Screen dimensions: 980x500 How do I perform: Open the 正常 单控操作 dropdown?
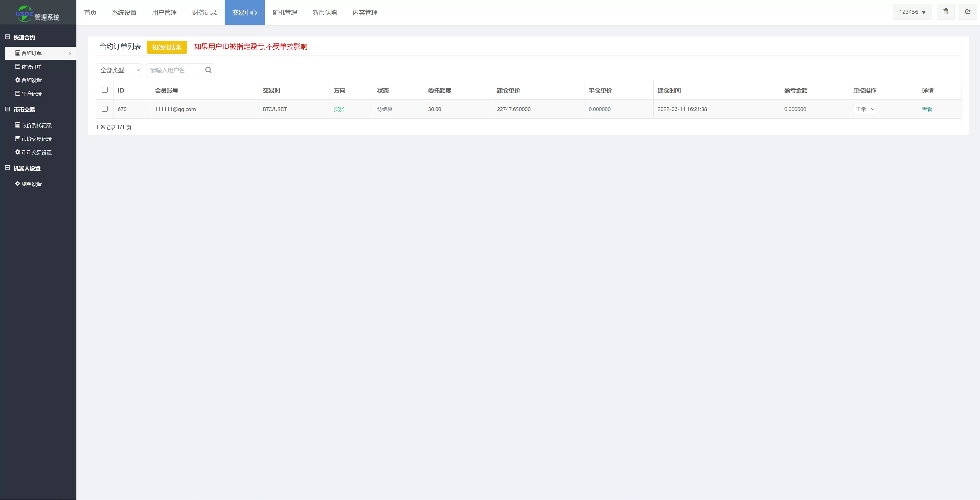(x=864, y=110)
